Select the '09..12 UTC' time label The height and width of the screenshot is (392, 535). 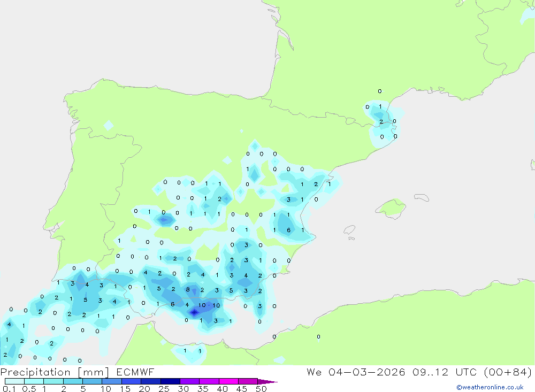[444, 372]
